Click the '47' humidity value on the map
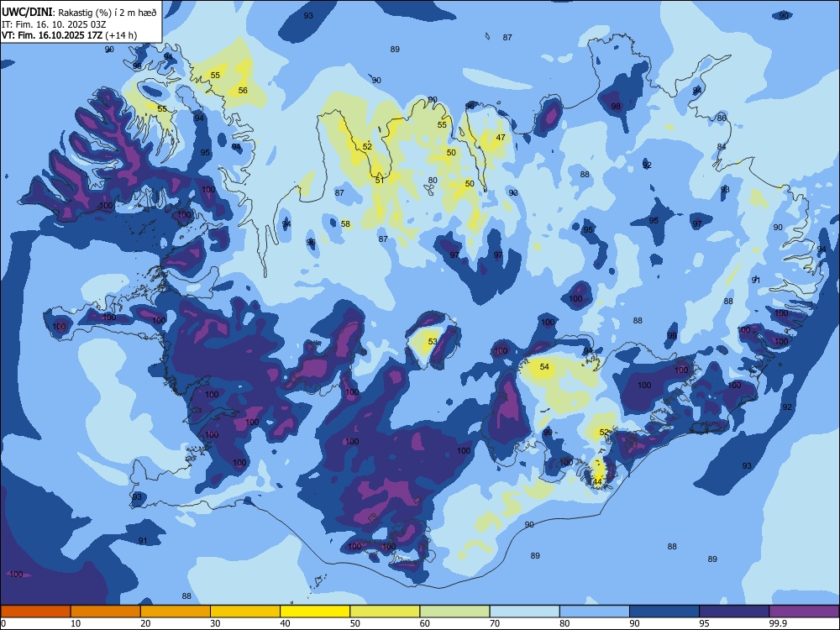The width and height of the screenshot is (840, 630). pos(501,137)
